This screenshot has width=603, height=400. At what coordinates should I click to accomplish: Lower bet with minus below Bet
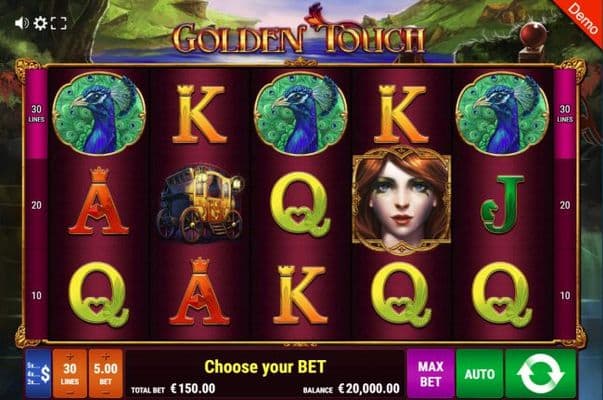coord(105,393)
